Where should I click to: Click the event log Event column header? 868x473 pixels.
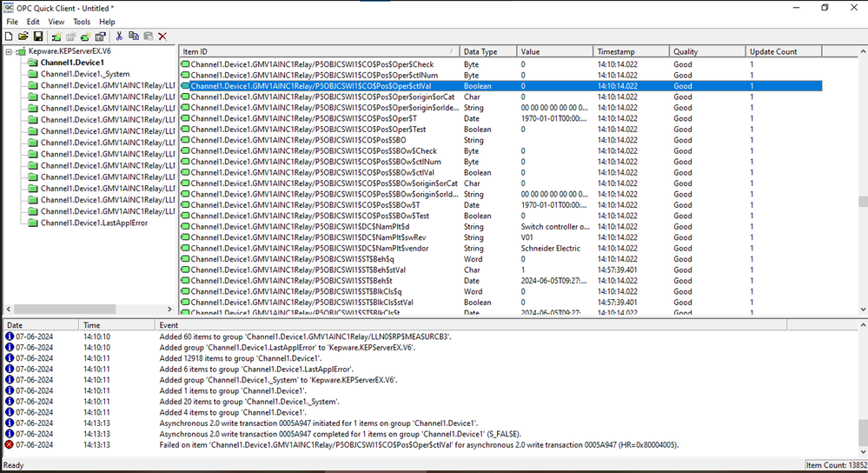pyautogui.click(x=471, y=325)
